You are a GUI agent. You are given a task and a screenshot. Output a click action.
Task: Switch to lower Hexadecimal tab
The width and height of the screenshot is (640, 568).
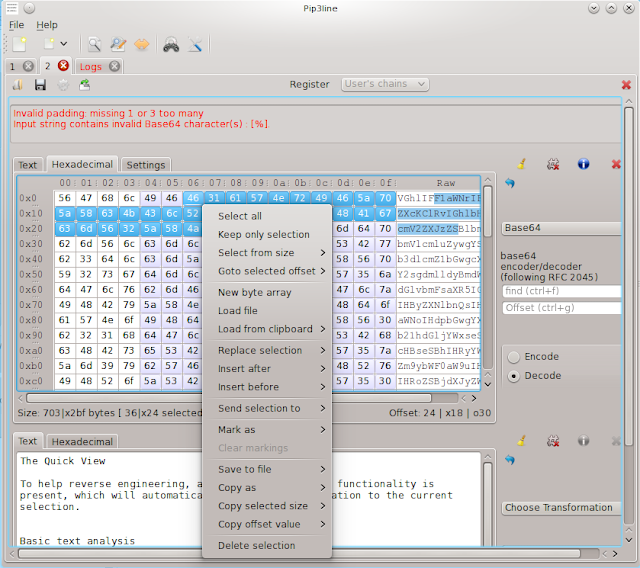pos(82,442)
